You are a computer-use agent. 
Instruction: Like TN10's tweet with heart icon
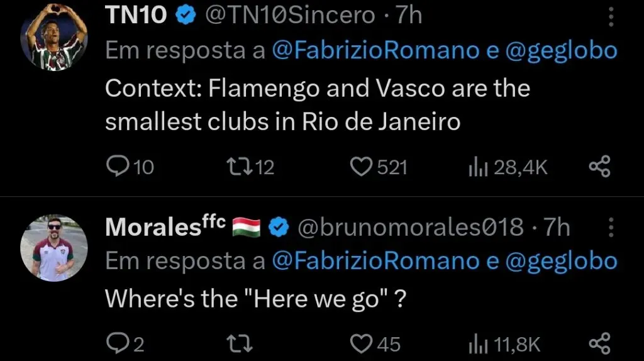(x=361, y=167)
